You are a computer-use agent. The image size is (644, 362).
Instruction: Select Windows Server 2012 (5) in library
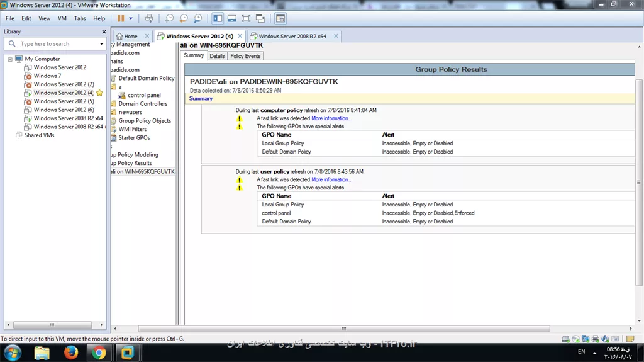click(x=64, y=101)
